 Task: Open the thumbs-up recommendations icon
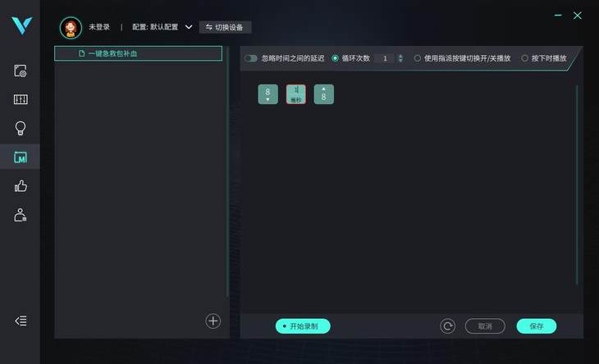(21, 186)
